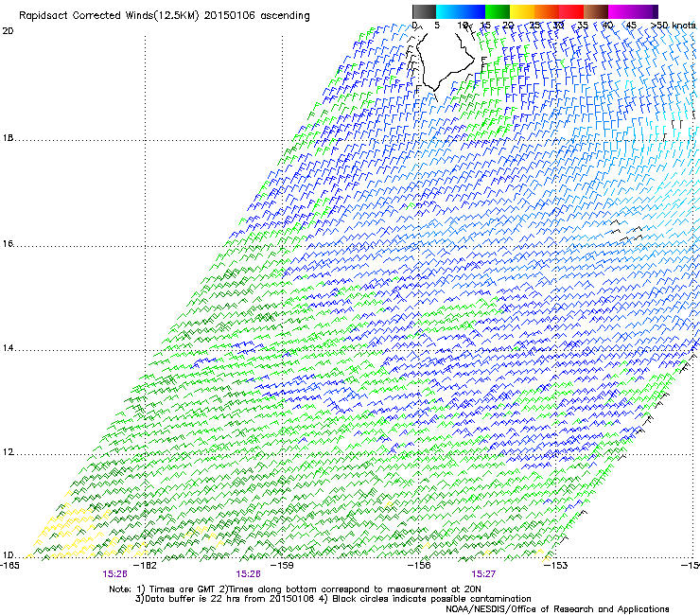The height and width of the screenshot is (615, 700).
Task: Click the "15:28" time label just left of -162
Action: [x=114, y=574]
